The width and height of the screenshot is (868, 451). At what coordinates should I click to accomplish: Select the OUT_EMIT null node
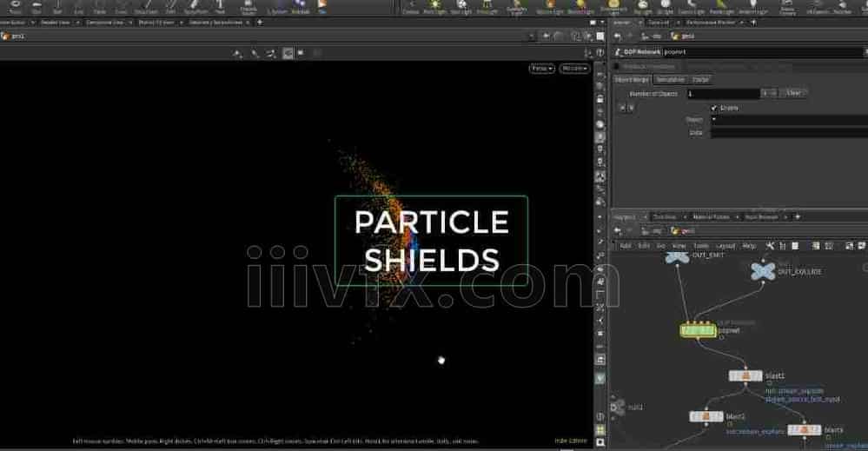click(x=677, y=257)
